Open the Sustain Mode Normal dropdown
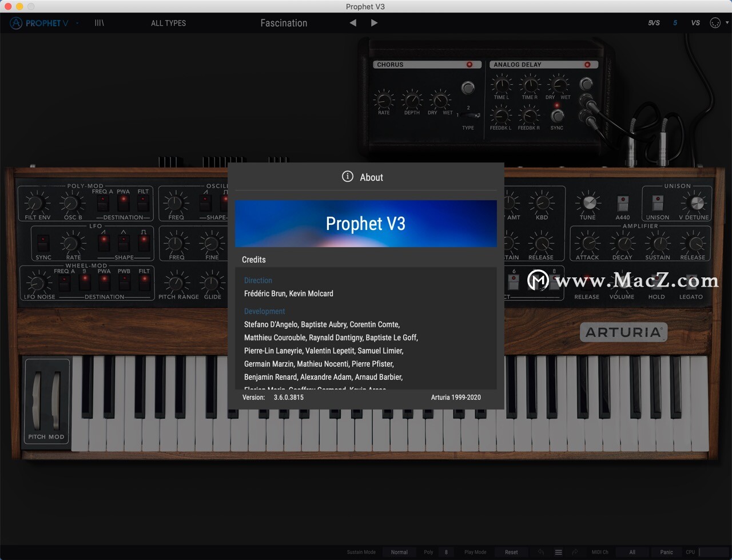 399,552
